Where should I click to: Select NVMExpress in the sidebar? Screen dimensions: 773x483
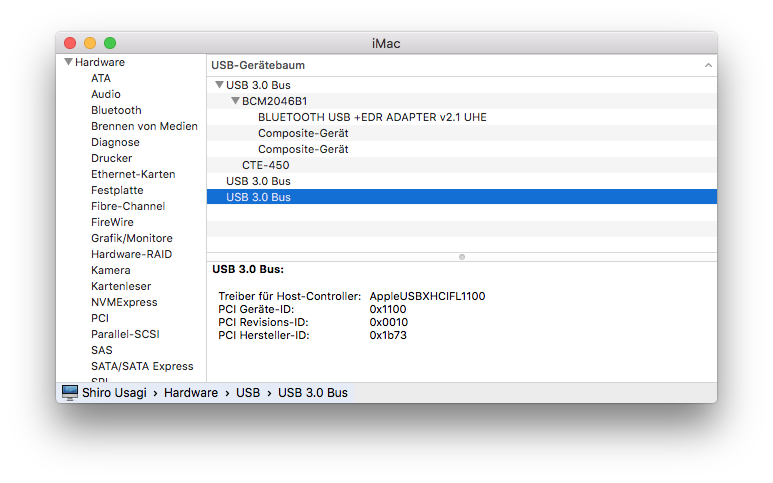tap(124, 303)
